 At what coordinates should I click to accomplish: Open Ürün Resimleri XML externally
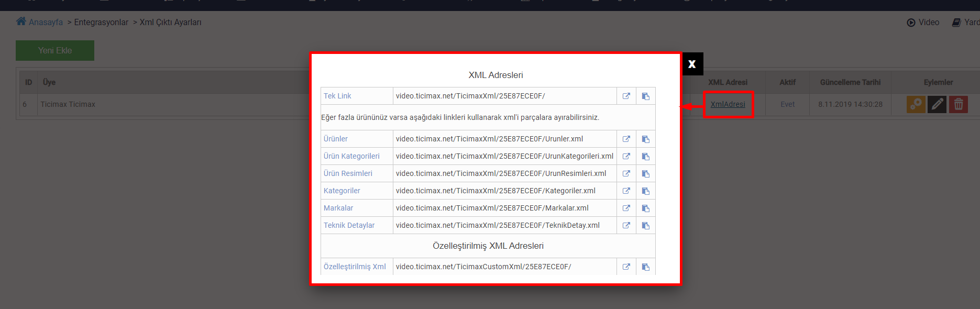point(626,173)
